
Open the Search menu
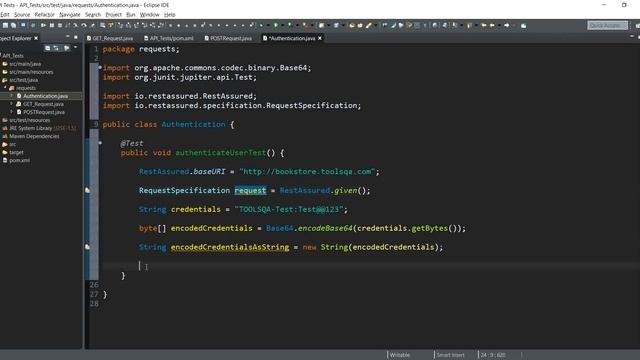tap(93, 15)
